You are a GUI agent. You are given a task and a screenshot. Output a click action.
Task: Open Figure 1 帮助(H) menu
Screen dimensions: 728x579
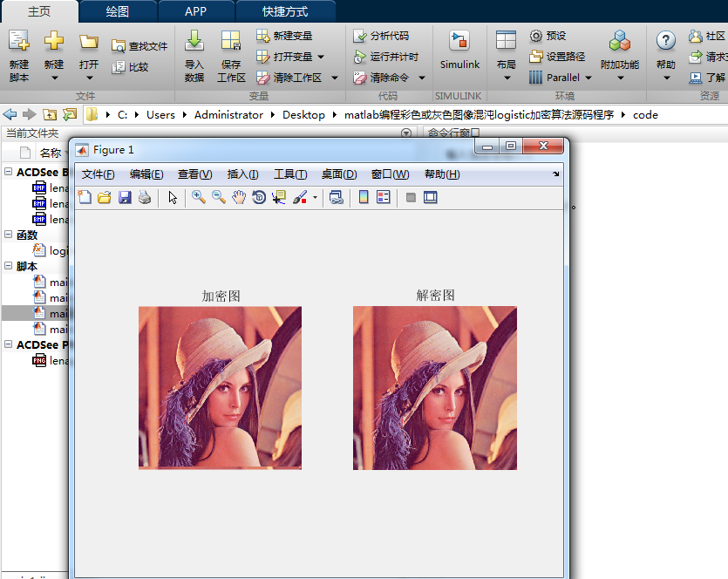(x=442, y=174)
